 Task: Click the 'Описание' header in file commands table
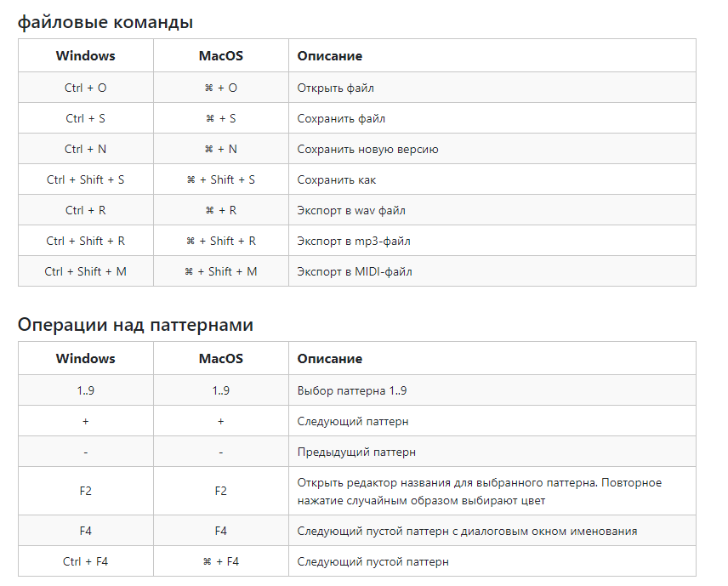tap(330, 56)
